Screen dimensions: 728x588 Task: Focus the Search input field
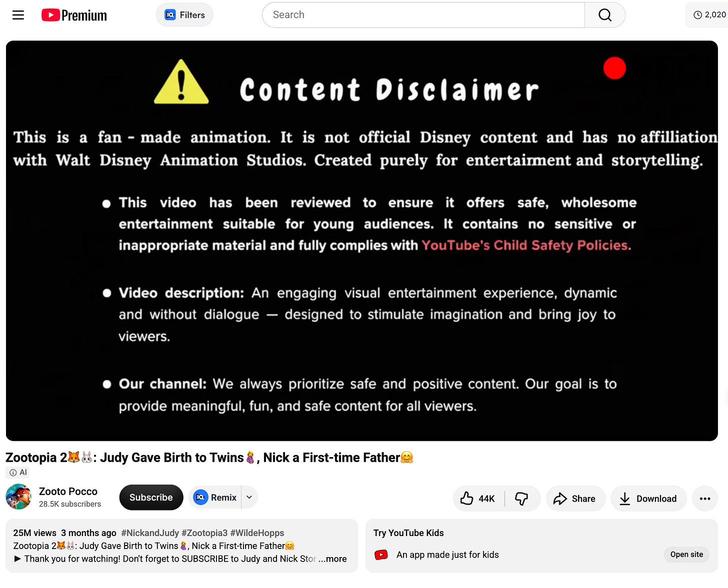pos(423,15)
